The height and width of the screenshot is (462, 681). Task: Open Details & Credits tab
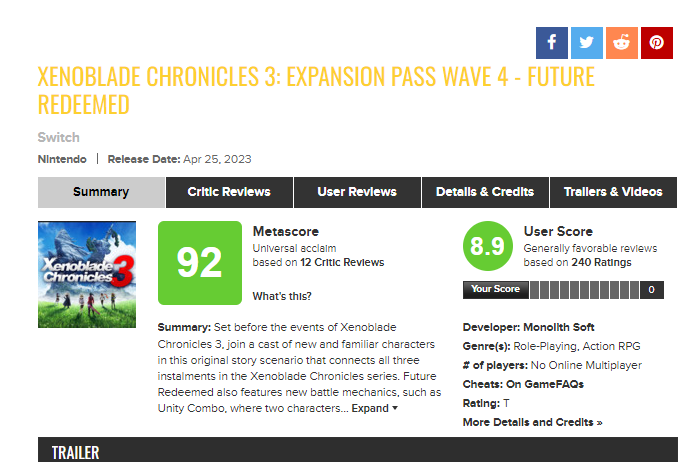tap(485, 192)
